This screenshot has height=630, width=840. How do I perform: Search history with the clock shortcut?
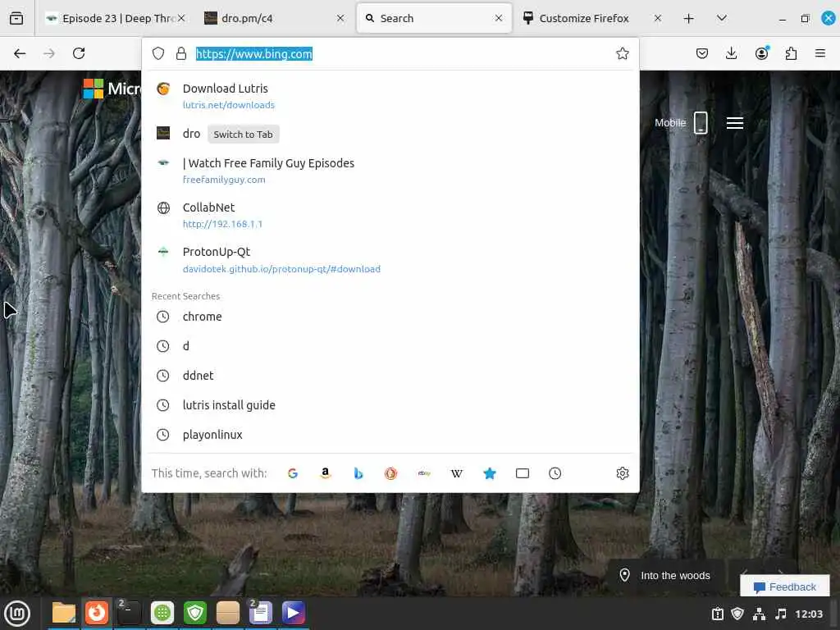[x=555, y=473]
